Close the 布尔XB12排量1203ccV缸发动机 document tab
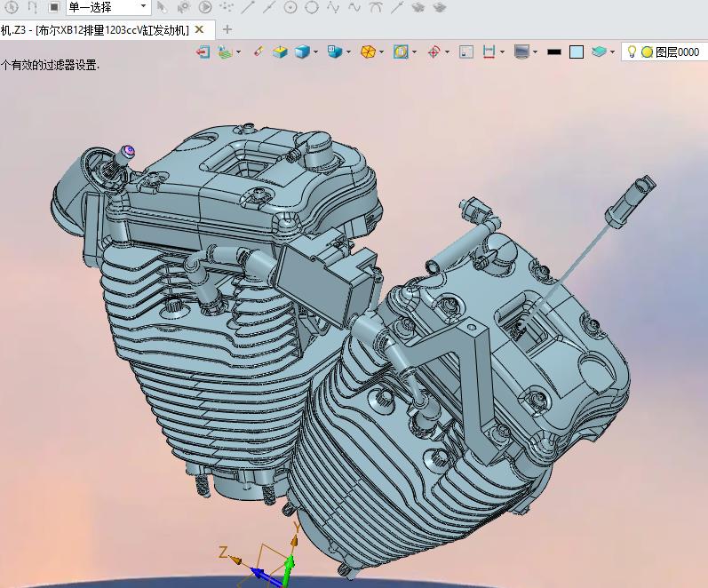This screenshot has width=708, height=588. (x=199, y=30)
